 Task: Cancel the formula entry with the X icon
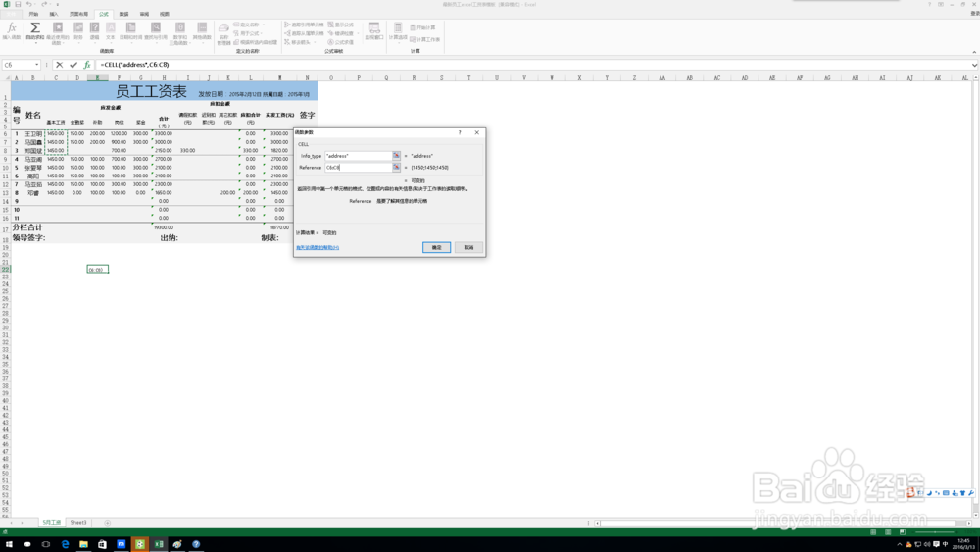tap(60, 65)
